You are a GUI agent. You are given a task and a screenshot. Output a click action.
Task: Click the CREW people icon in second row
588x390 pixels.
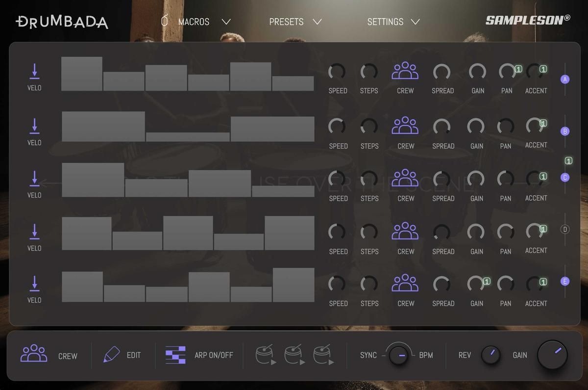[x=405, y=126]
